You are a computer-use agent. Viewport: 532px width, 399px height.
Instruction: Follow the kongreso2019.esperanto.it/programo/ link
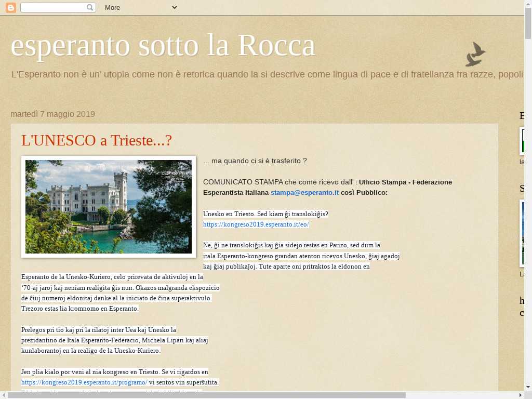point(84,382)
